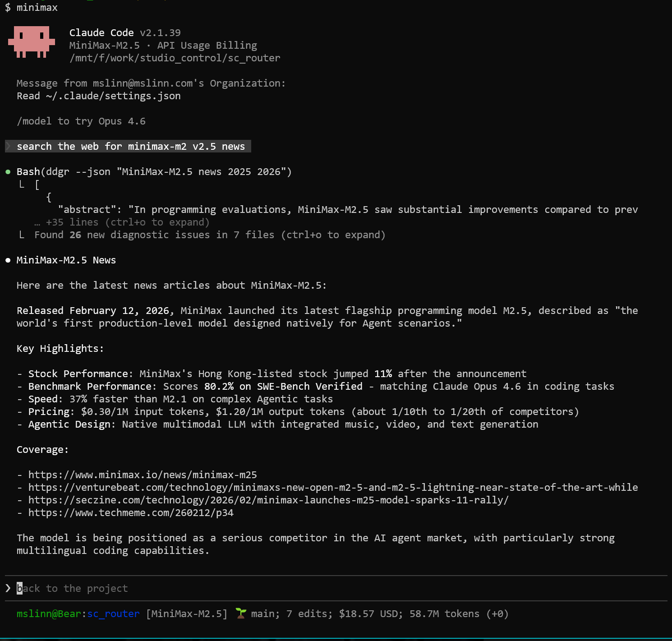Expand the 'Found 26 new diagnostic issues' line

coord(210,235)
